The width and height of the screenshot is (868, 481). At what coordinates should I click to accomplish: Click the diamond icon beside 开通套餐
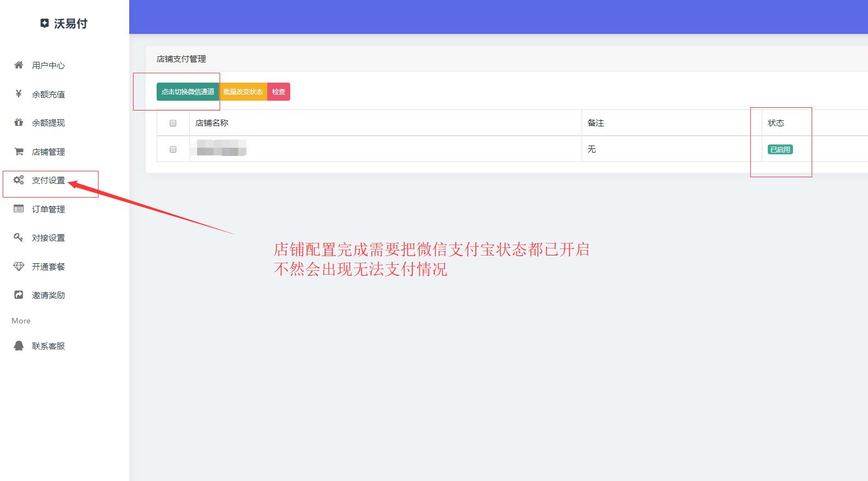click(19, 266)
